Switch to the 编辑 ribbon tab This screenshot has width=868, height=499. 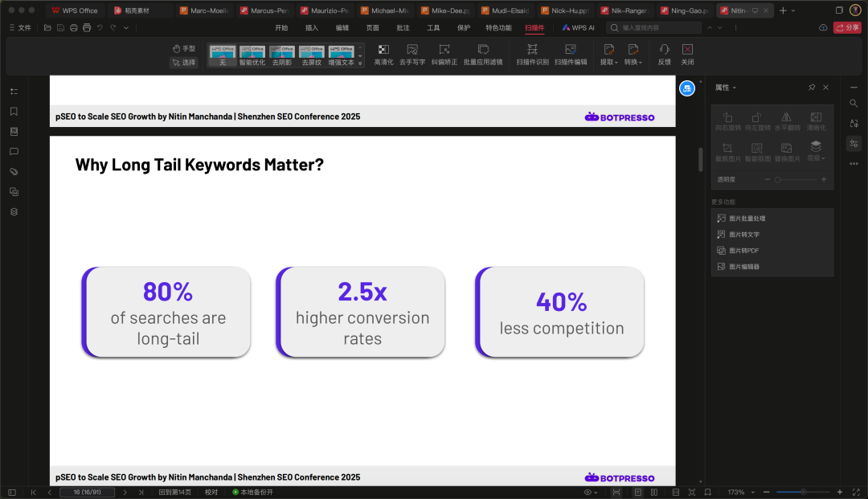click(x=342, y=27)
